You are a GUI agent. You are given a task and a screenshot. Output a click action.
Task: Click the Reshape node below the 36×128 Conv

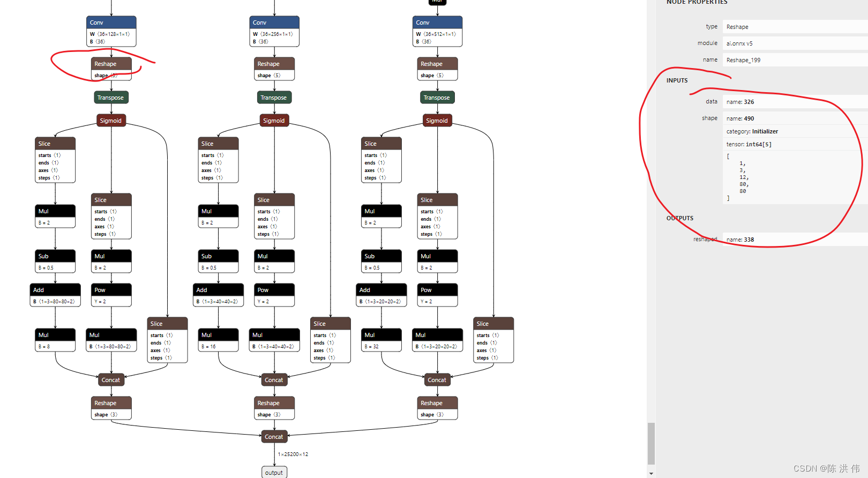pos(111,69)
